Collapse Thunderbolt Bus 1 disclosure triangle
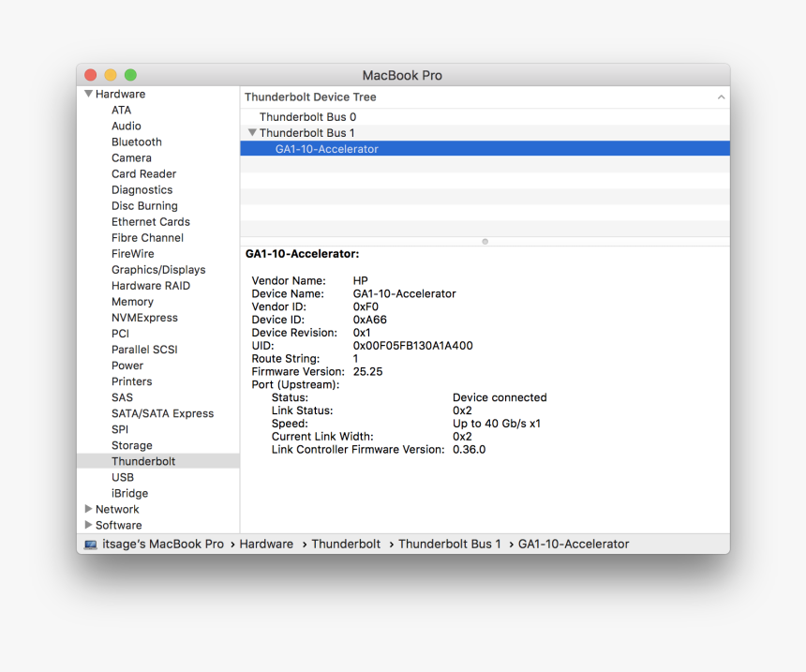 click(252, 133)
